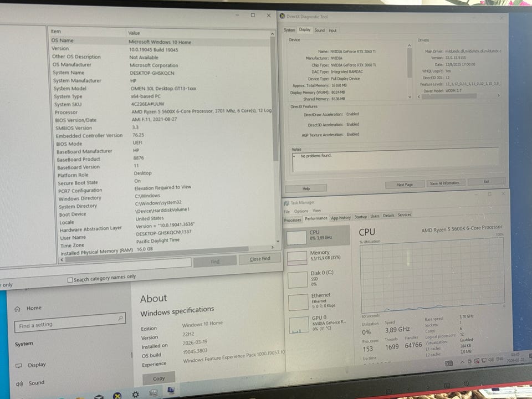532x399 pixels.
Task: Click the Home icon in Settings
Action: click(18, 309)
